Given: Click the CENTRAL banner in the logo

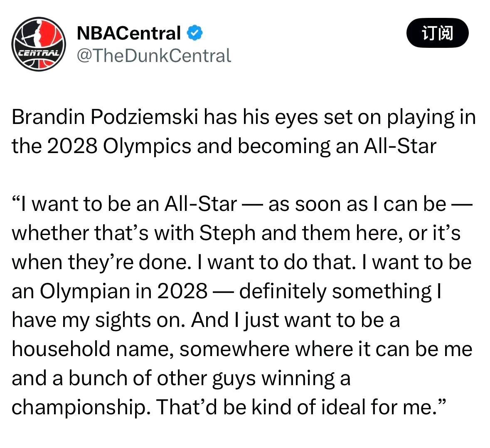Looking at the screenshot, I should click(39, 53).
